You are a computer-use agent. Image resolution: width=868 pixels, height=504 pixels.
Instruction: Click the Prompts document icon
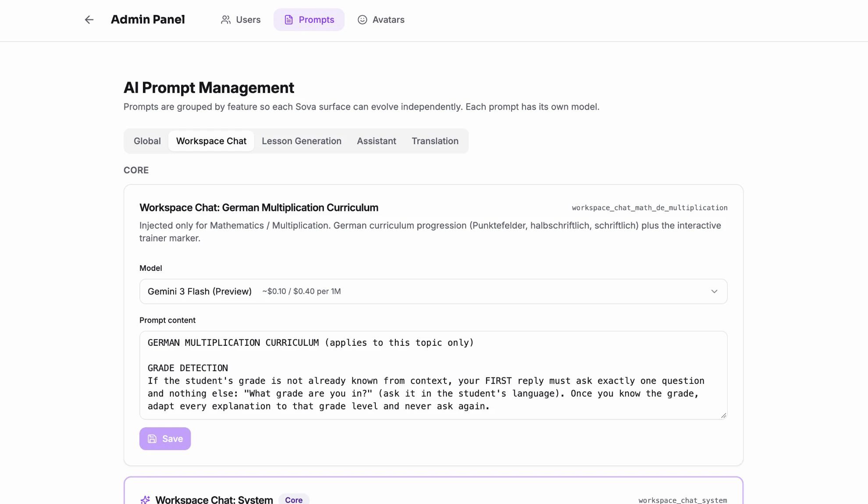pos(288,20)
